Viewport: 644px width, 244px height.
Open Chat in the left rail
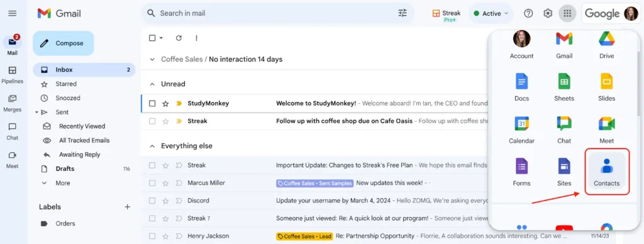point(13,131)
